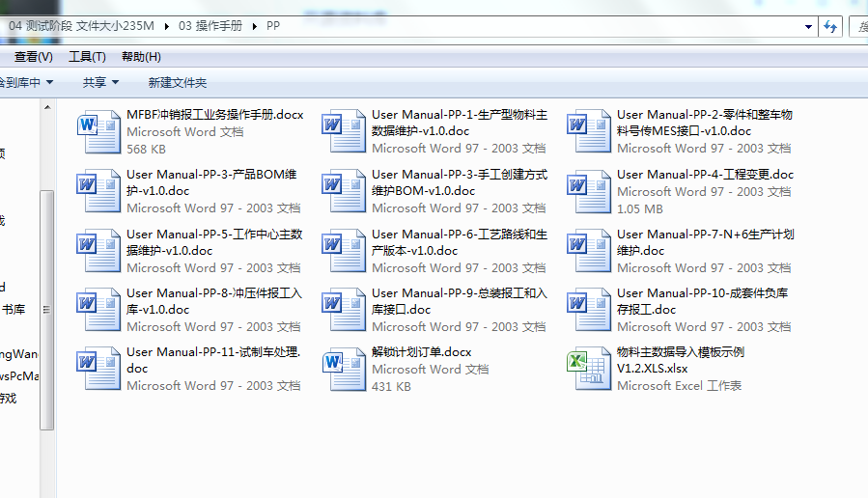Open the 共享 dropdown in the toolbar

(x=100, y=83)
